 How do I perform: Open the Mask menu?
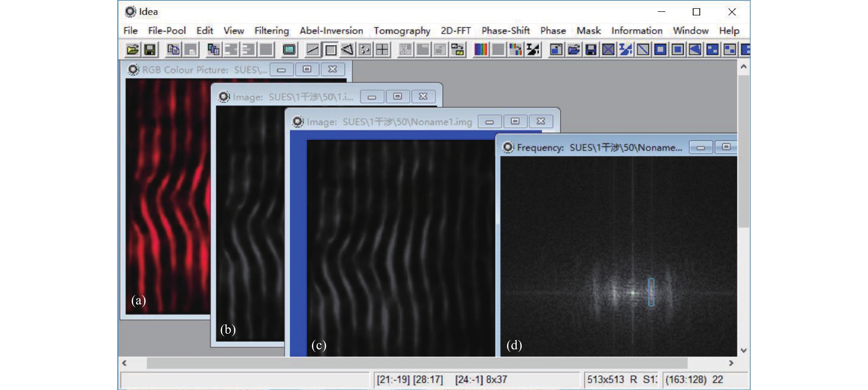589,31
